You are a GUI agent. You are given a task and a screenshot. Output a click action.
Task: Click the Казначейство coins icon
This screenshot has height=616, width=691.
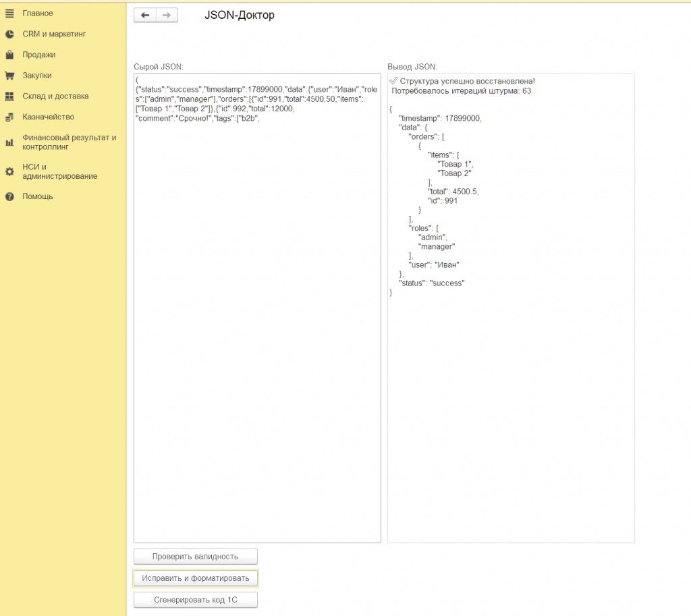click(9, 117)
